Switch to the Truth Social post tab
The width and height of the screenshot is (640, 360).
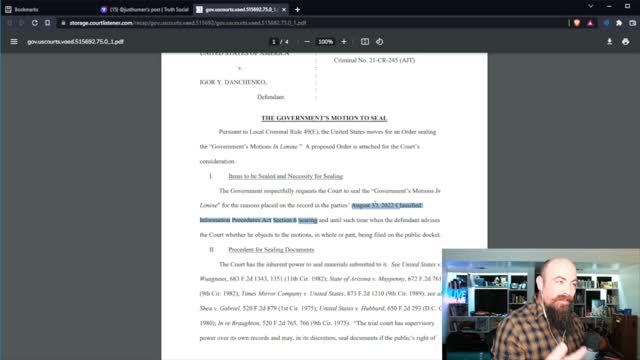coord(145,9)
